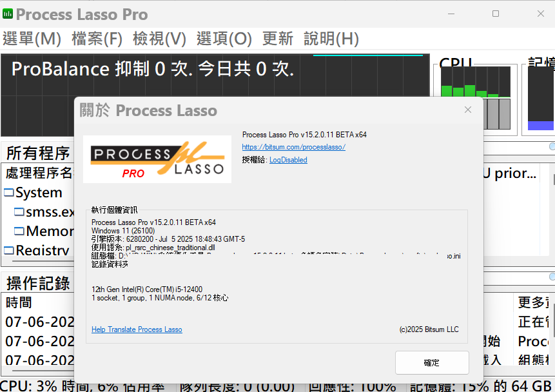Minimize the Process Lasso Pro window
This screenshot has height=392, width=555.
pos(451,14)
